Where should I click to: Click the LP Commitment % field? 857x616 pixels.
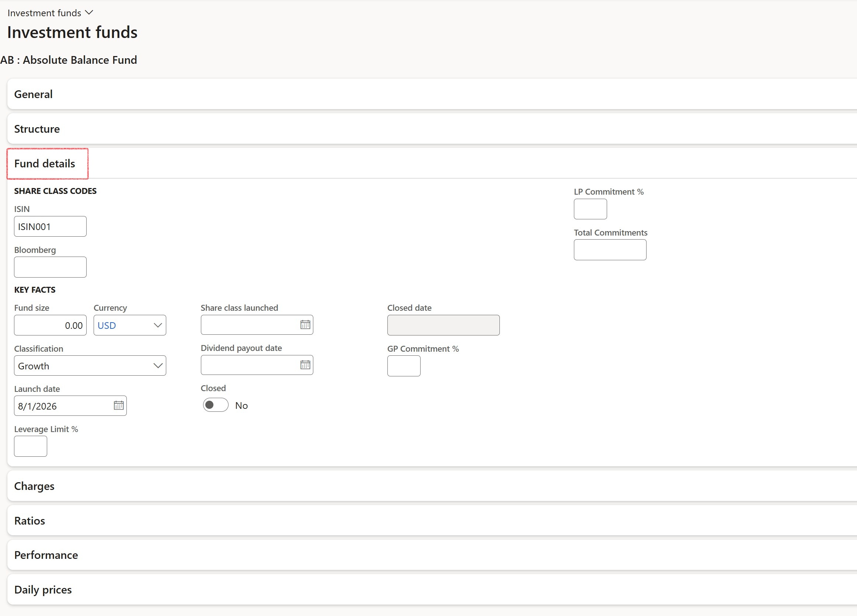pos(590,209)
